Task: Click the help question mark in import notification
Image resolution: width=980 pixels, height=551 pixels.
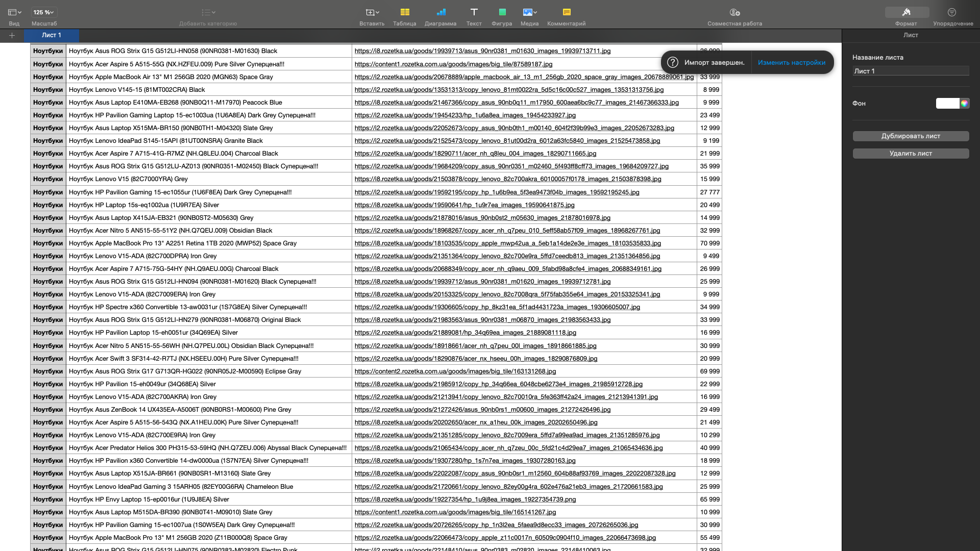Action: [x=673, y=62]
